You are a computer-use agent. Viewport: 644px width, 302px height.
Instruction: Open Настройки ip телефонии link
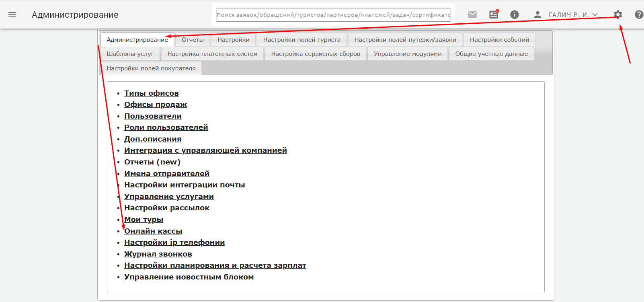click(x=174, y=242)
